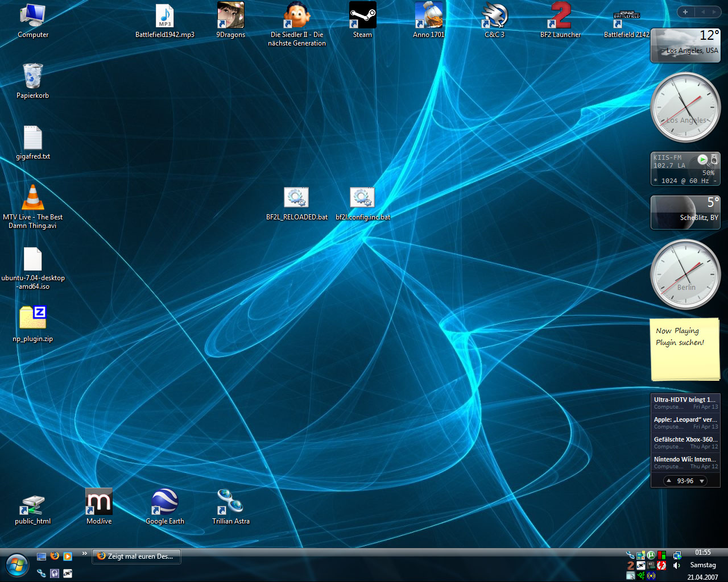Screen dimensions: 728x582
Task: Open the Computer desktop icon
Action: (x=33, y=21)
